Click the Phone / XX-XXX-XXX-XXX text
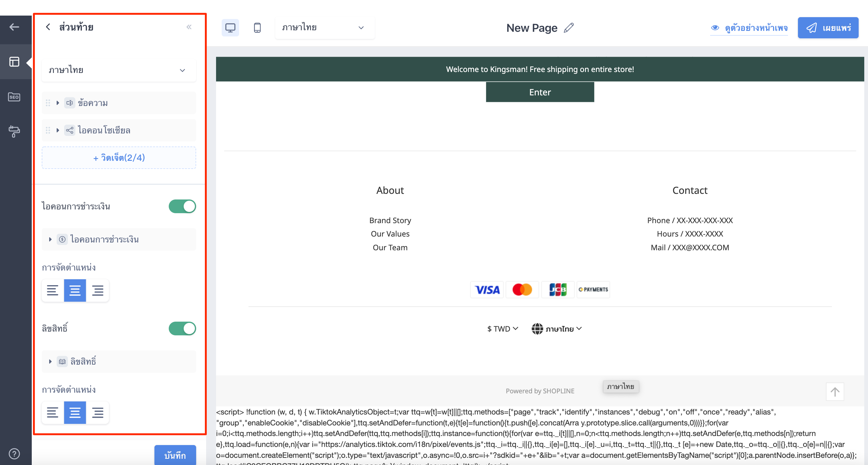The height and width of the screenshot is (465, 868). [690, 220]
